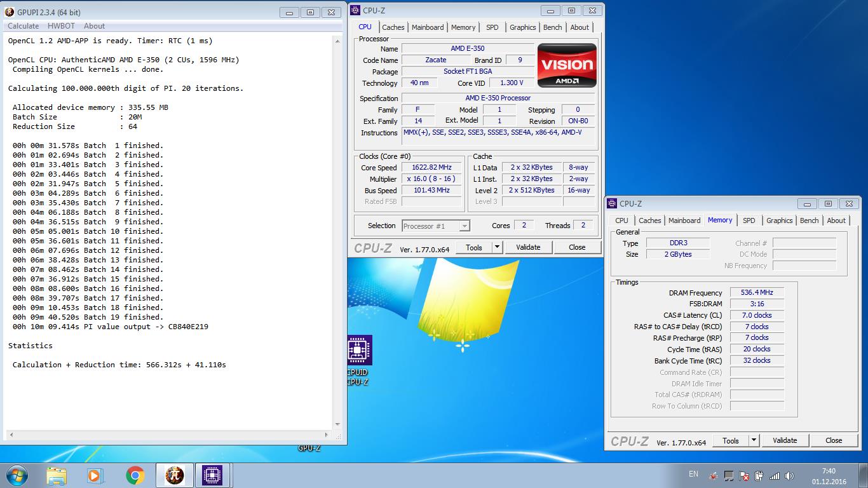Click the DRAM Frequency value 536.4 MHz

[757, 292]
